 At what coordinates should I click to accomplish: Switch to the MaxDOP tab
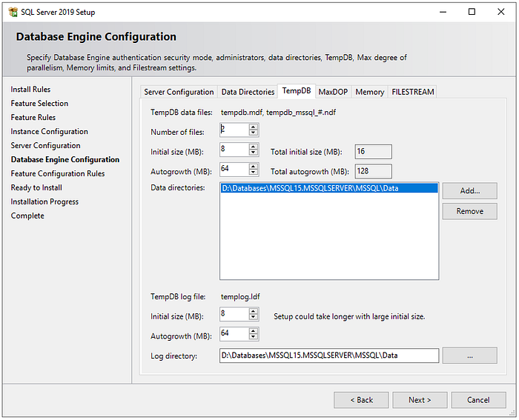click(333, 92)
